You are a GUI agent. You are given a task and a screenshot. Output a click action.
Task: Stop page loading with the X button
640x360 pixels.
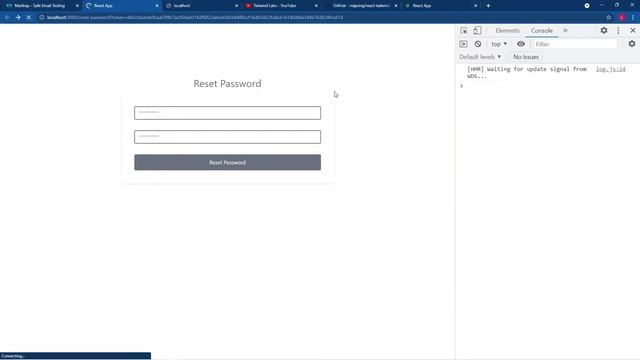tap(29, 18)
